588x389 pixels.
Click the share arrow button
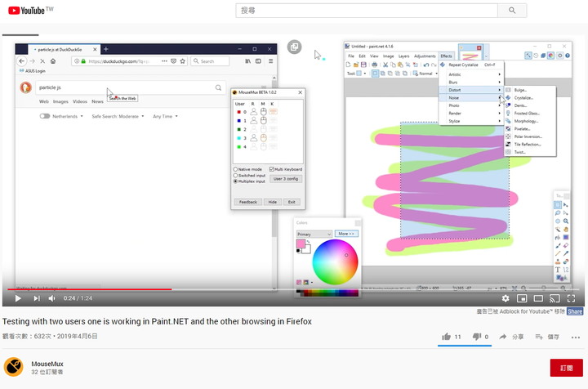(503, 337)
